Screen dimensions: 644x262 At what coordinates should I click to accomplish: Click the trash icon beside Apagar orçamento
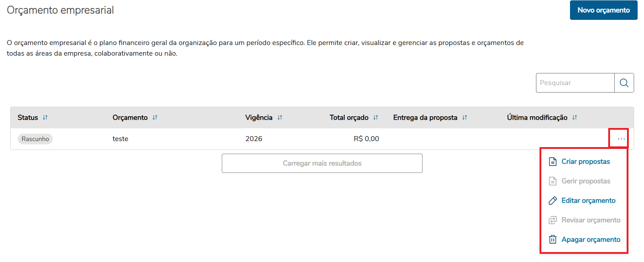[553, 240]
